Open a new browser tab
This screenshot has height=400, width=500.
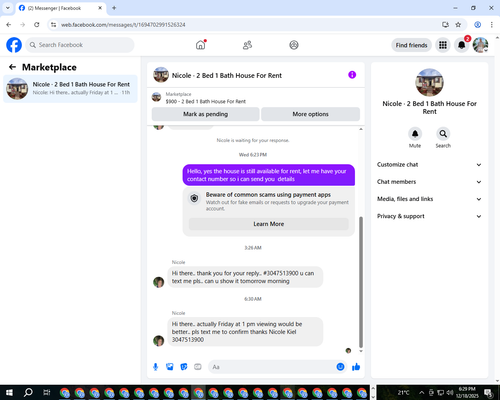point(114,8)
